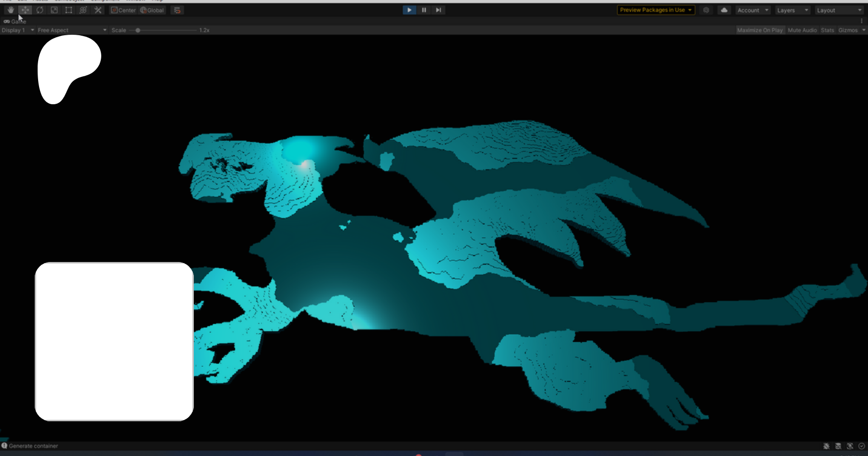Click Preview Packages in Use button

[656, 10]
